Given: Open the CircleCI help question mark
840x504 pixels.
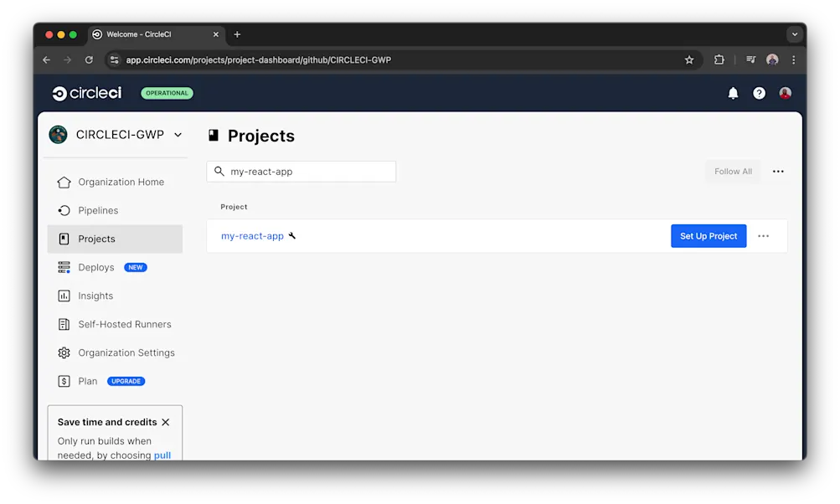Looking at the screenshot, I should pos(759,93).
